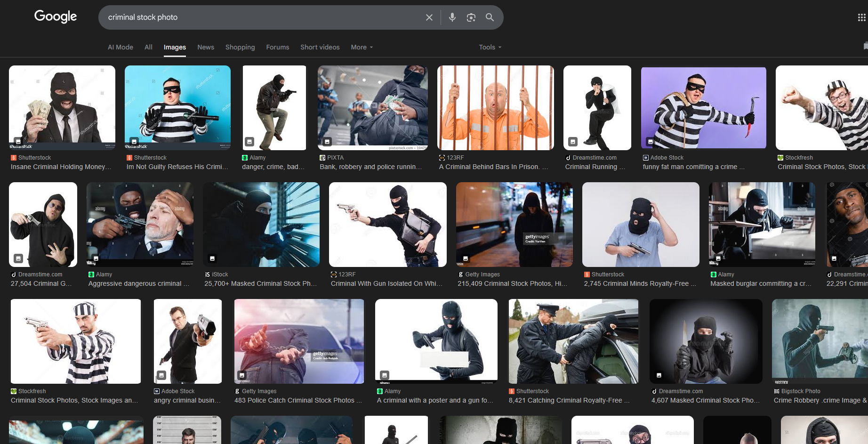Open 'A Criminal Behind Bars In Prison' link
The height and width of the screenshot is (444, 868).
click(x=494, y=167)
